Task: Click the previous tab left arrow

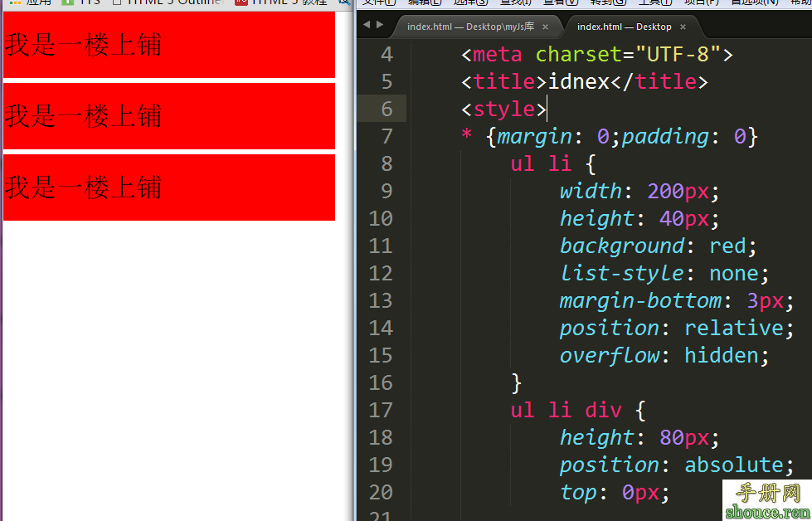Action: pos(367,25)
